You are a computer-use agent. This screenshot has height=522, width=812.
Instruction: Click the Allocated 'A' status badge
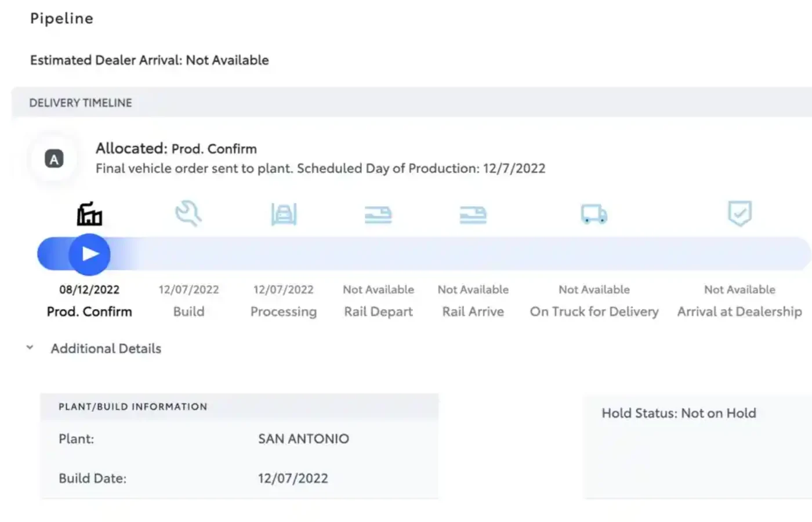click(x=54, y=159)
